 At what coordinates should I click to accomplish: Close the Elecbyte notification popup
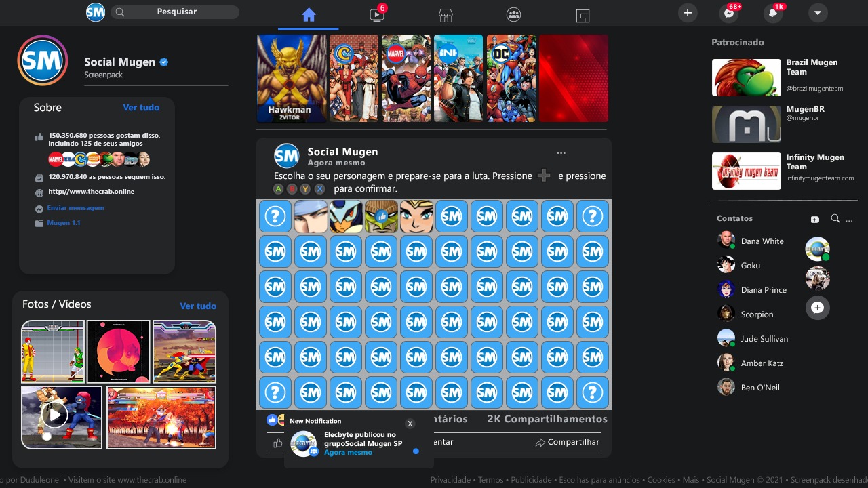410,423
